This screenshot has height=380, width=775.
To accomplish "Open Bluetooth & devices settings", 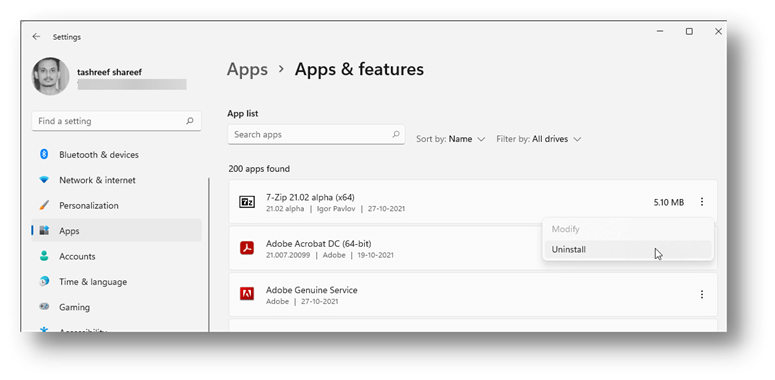I will 116,155.
